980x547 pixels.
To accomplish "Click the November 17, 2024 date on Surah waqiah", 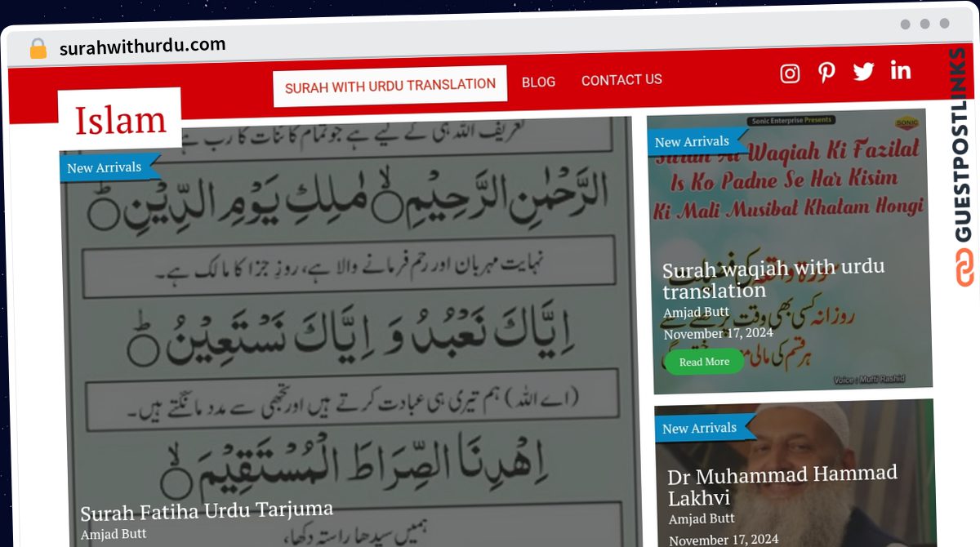I will point(718,333).
